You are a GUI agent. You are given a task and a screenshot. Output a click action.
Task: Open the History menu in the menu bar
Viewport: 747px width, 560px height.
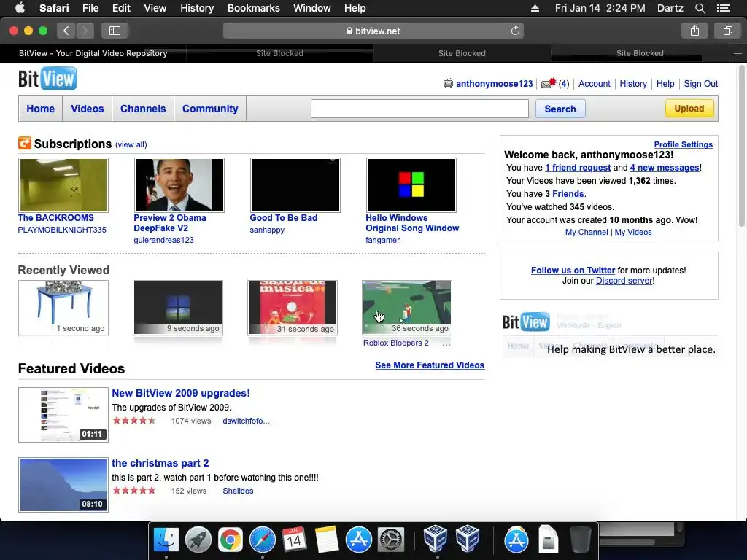(197, 8)
